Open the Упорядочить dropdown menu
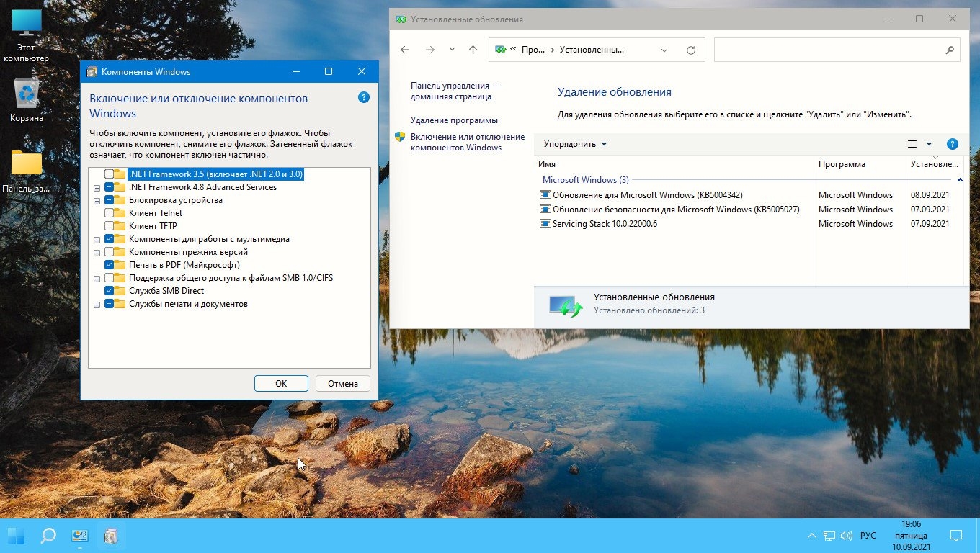The height and width of the screenshot is (553, 980). pos(575,144)
